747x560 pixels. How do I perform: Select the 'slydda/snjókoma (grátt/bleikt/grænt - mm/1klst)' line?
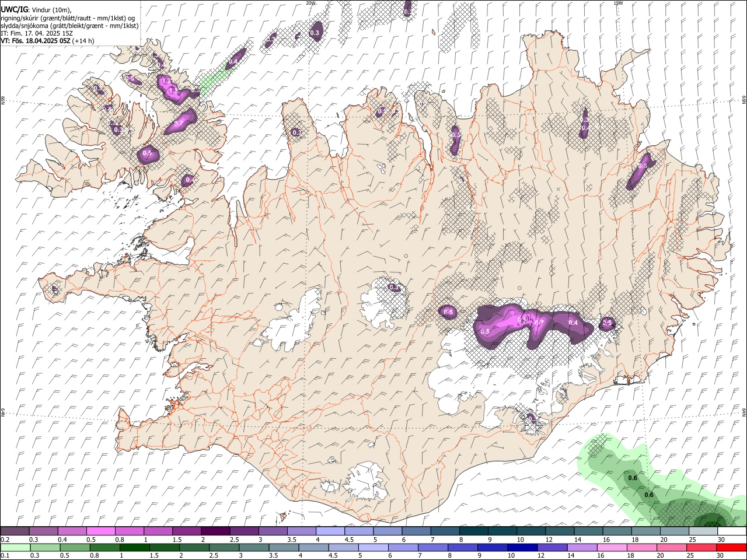pos(69,26)
